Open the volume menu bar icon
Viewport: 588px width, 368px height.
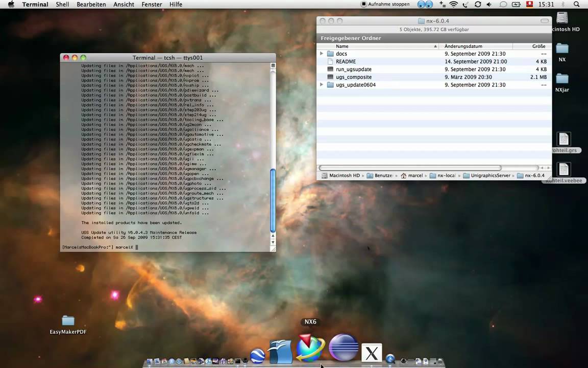[x=489, y=5]
